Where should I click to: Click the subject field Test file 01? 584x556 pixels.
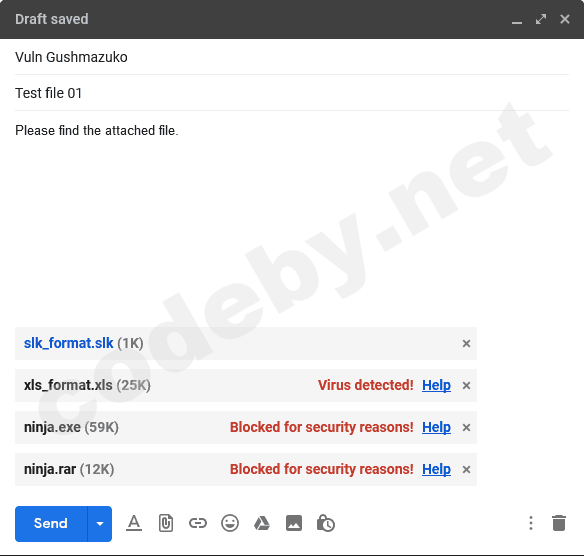click(292, 93)
